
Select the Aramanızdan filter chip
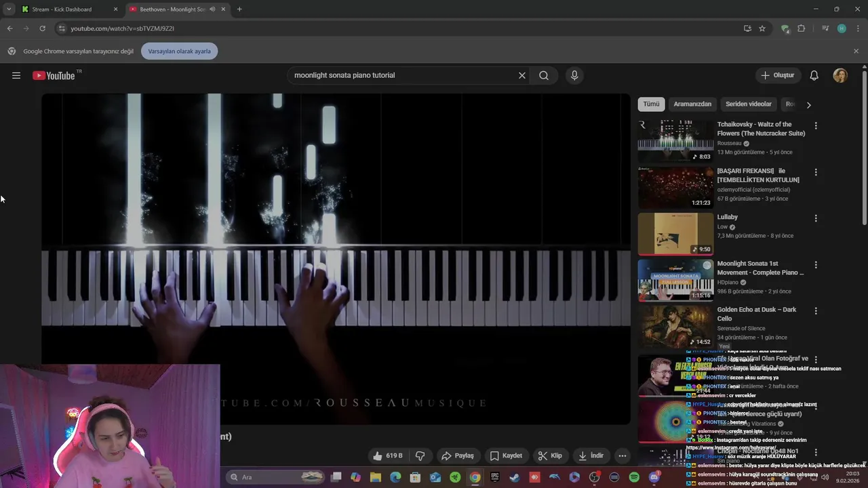(x=692, y=104)
